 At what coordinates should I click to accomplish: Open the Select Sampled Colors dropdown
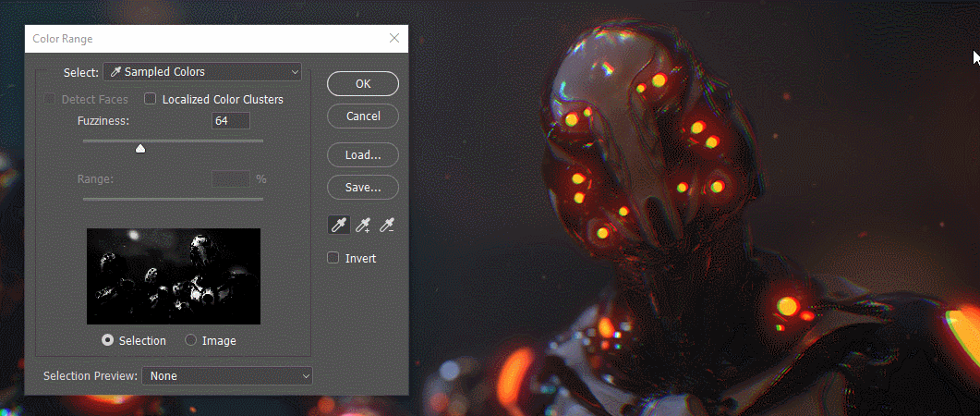pyautogui.click(x=202, y=72)
